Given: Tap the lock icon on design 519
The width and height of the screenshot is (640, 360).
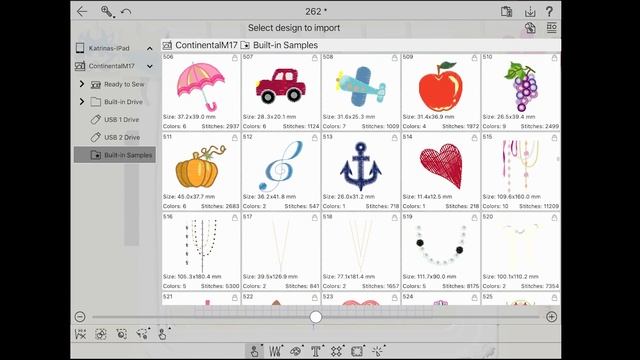Looking at the screenshot, I should [474, 218].
